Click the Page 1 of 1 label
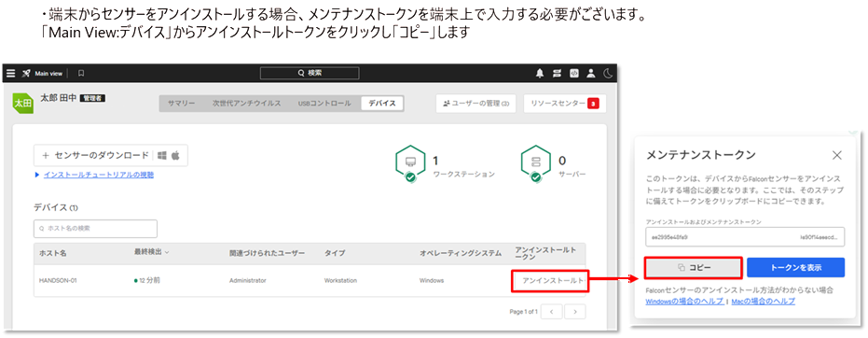The image size is (868, 338). click(x=523, y=312)
